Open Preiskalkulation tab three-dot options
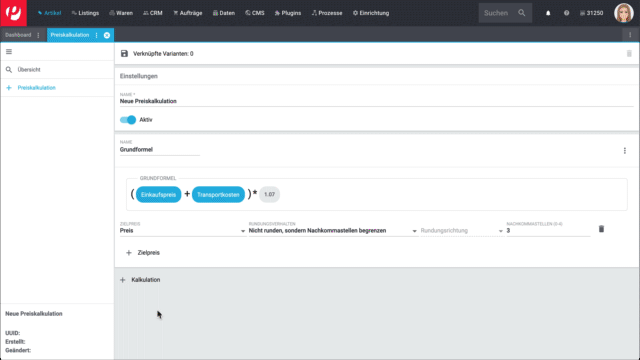 tap(97, 35)
